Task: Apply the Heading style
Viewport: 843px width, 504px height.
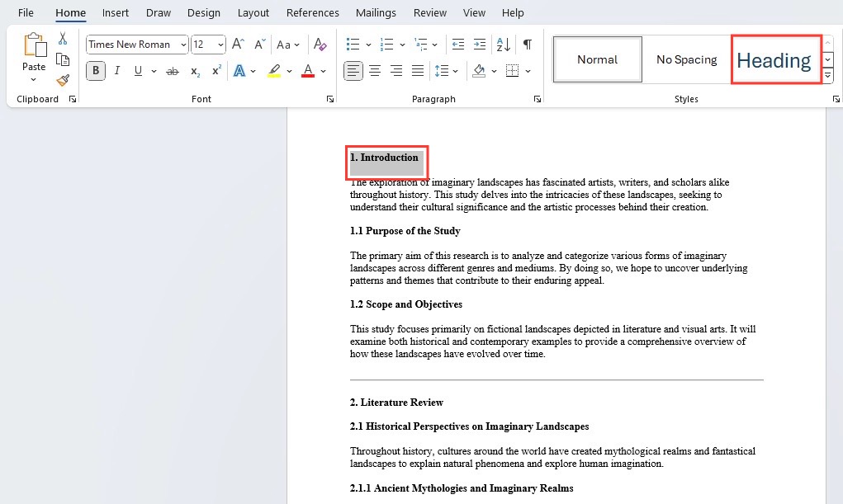Action: (x=776, y=59)
